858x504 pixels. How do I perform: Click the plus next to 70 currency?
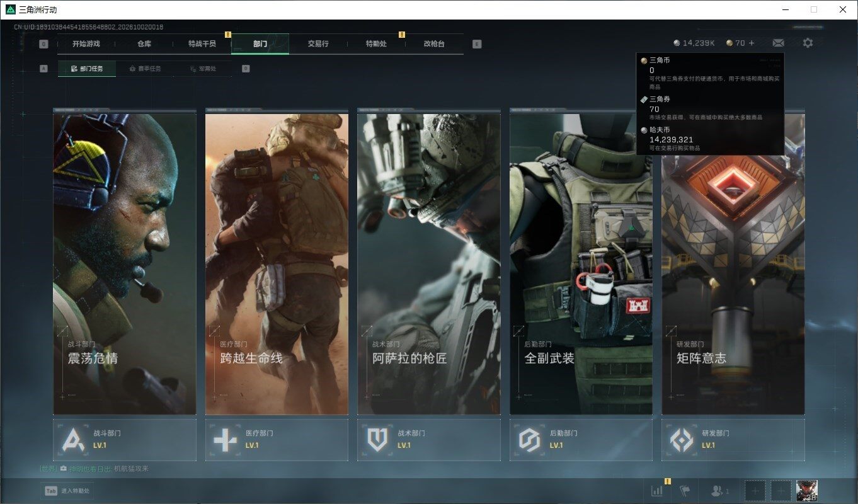(x=752, y=43)
